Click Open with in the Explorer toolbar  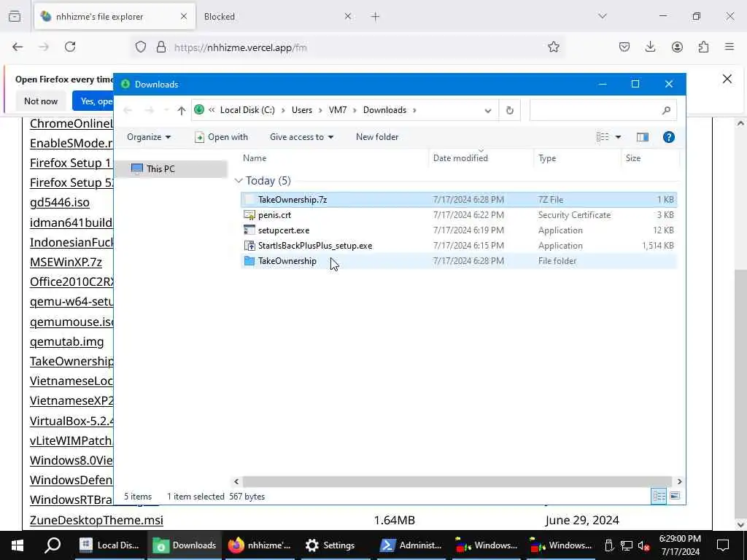tap(222, 137)
